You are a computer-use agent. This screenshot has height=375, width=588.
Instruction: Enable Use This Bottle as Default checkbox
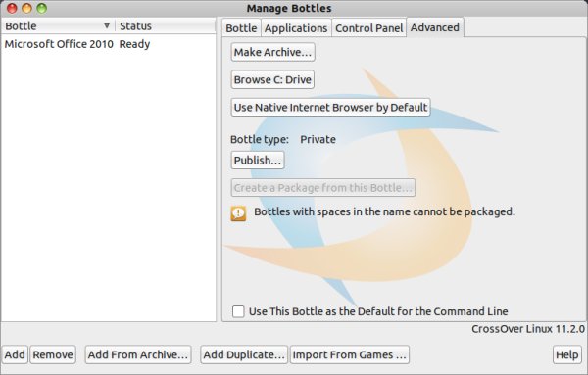pos(238,311)
